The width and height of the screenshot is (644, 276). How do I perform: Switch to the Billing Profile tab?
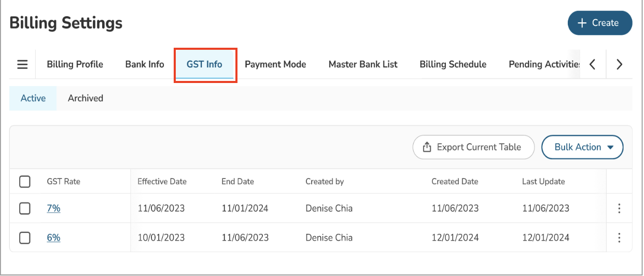75,64
